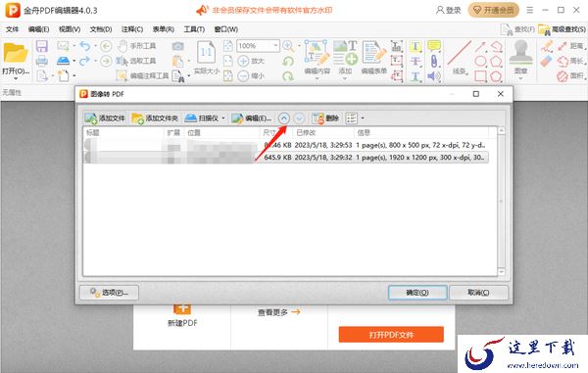Click the 编辑内容 tool

[x=318, y=59]
